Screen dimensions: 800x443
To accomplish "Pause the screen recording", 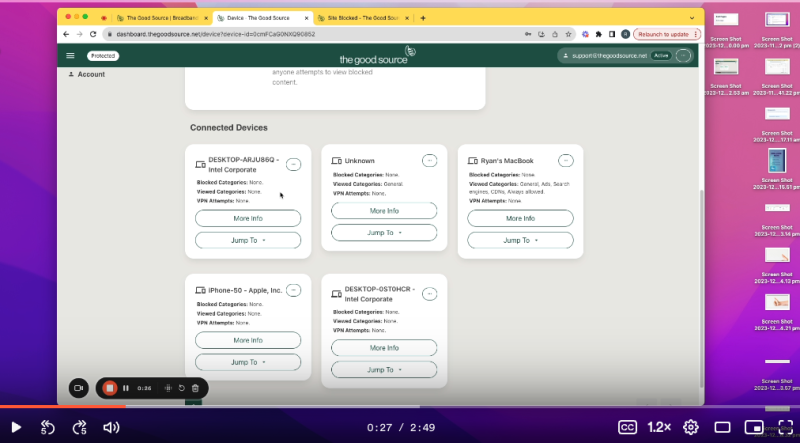I will (x=126, y=388).
